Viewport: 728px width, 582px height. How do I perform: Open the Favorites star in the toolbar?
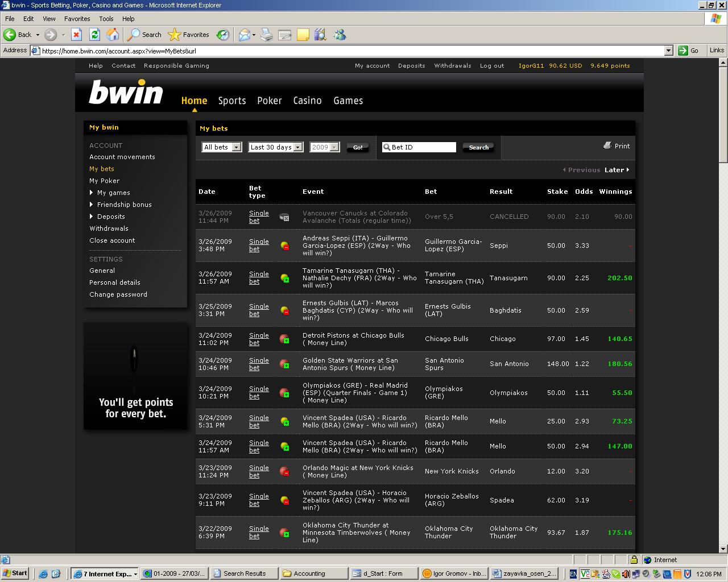click(189, 35)
